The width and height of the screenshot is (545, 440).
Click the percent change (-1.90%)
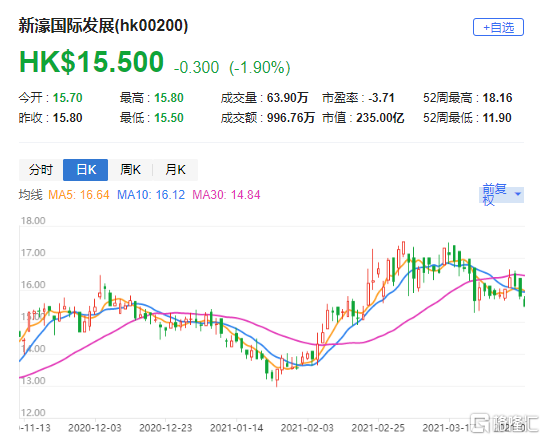click(260, 67)
